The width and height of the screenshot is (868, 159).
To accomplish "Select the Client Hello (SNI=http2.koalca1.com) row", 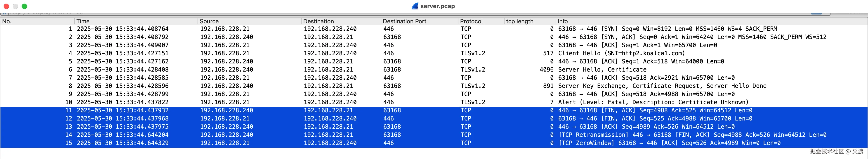I will (x=434, y=53).
